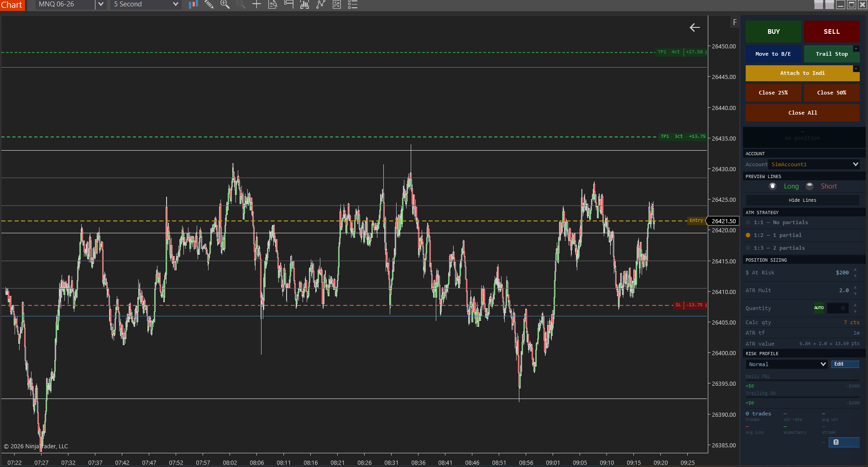The height and width of the screenshot is (467, 868).
Task: Activate the crosshair cursor tool
Action: 257,5
